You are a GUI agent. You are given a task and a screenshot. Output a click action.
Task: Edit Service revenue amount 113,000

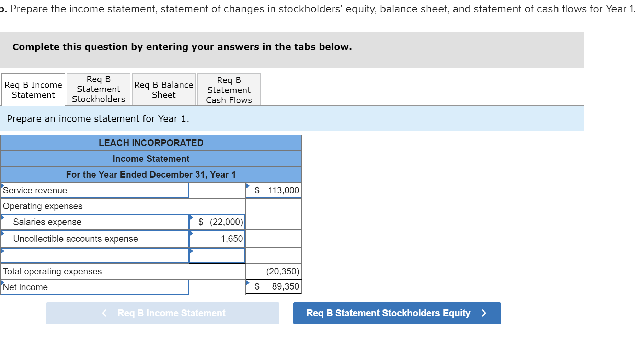274,190
